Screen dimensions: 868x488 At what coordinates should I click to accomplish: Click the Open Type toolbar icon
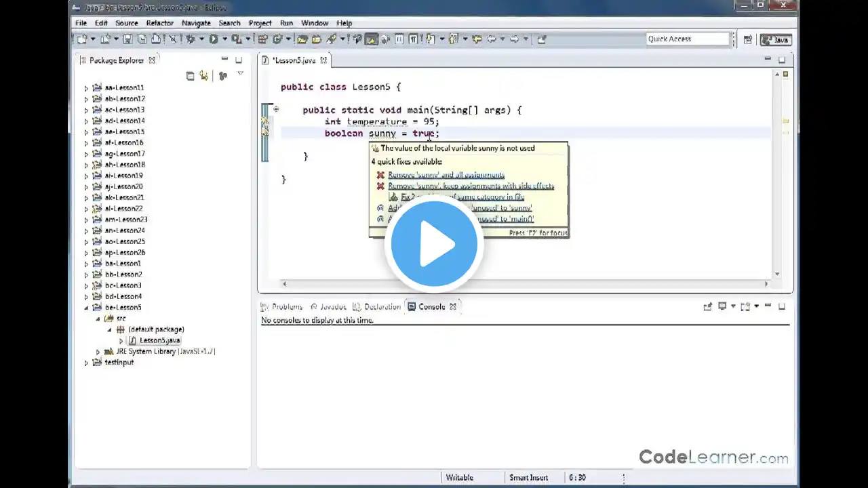(x=302, y=39)
